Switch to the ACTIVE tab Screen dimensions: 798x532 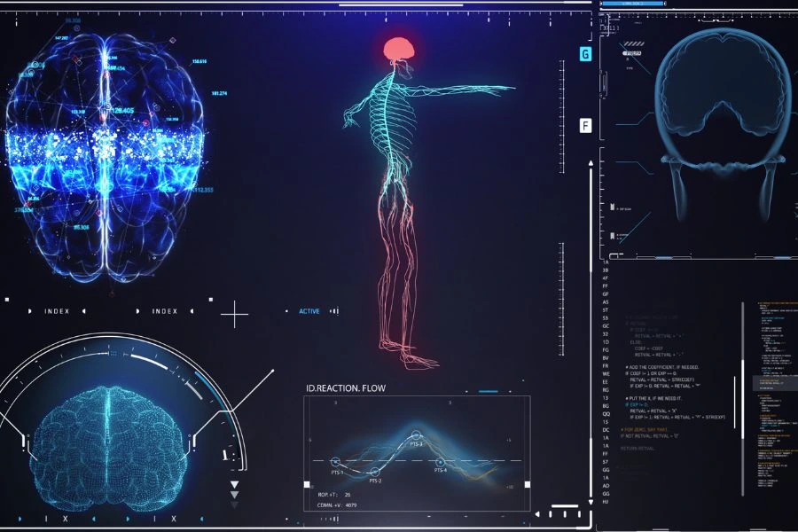point(309,310)
